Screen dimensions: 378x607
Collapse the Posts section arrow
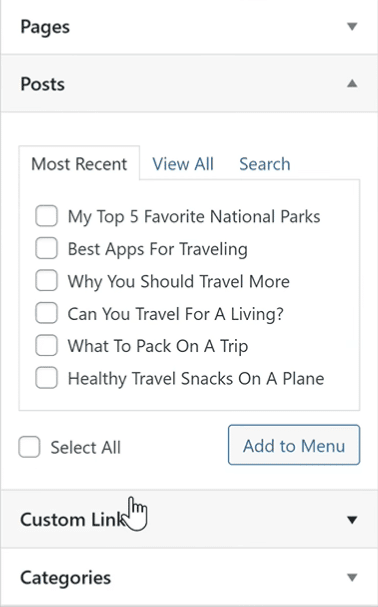(352, 84)
